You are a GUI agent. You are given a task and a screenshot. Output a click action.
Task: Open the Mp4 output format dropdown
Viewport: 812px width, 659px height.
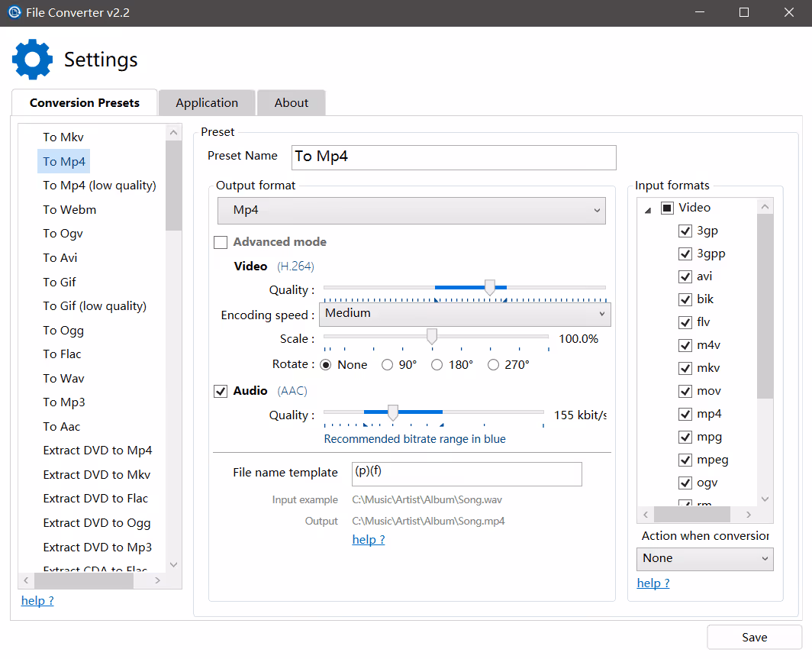coord(411,210)
